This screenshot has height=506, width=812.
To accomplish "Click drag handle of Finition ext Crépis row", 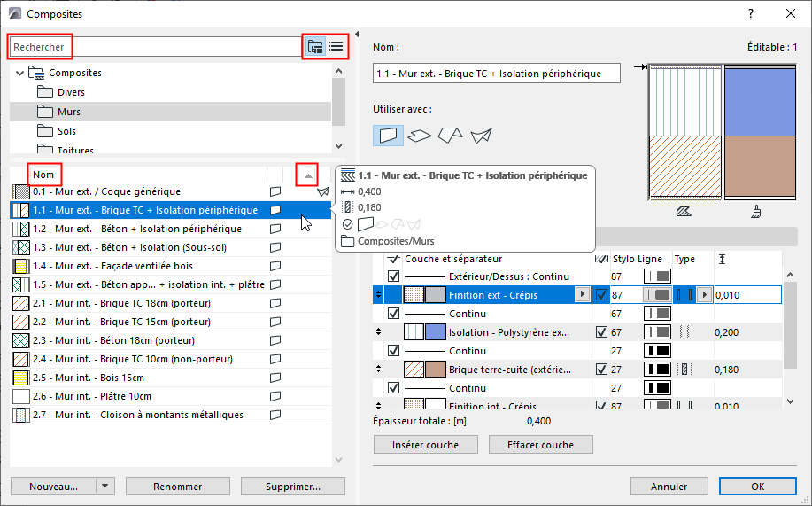I will coord(379,294).
